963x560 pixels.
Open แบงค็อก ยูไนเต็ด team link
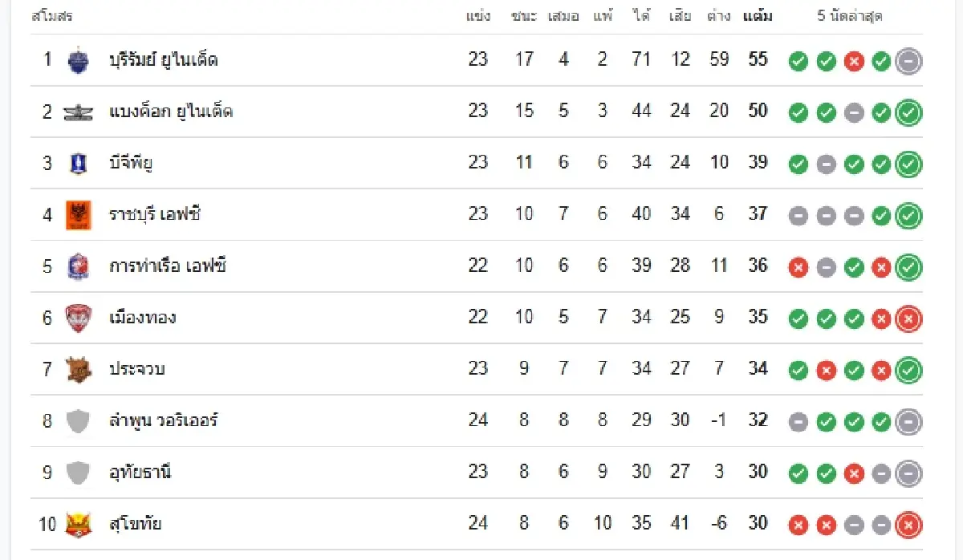(171, 112)
